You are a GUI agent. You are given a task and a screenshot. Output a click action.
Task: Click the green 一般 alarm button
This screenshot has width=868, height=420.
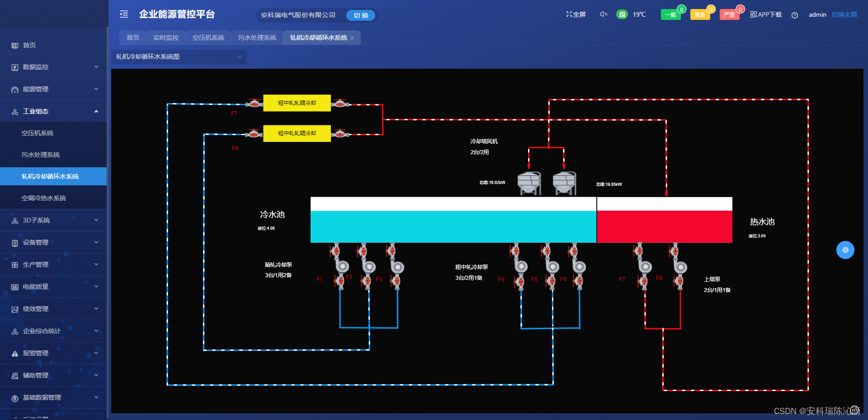[x=671, y=15]
